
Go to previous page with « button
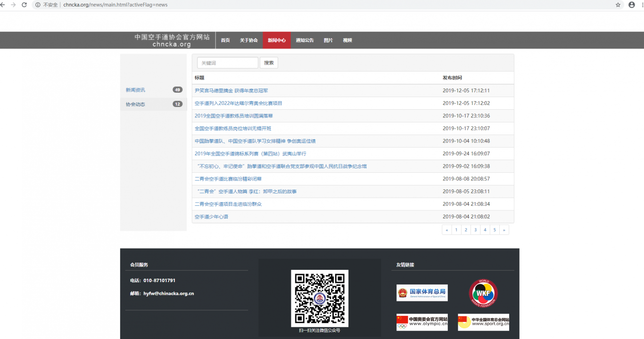tap(447, 230)
